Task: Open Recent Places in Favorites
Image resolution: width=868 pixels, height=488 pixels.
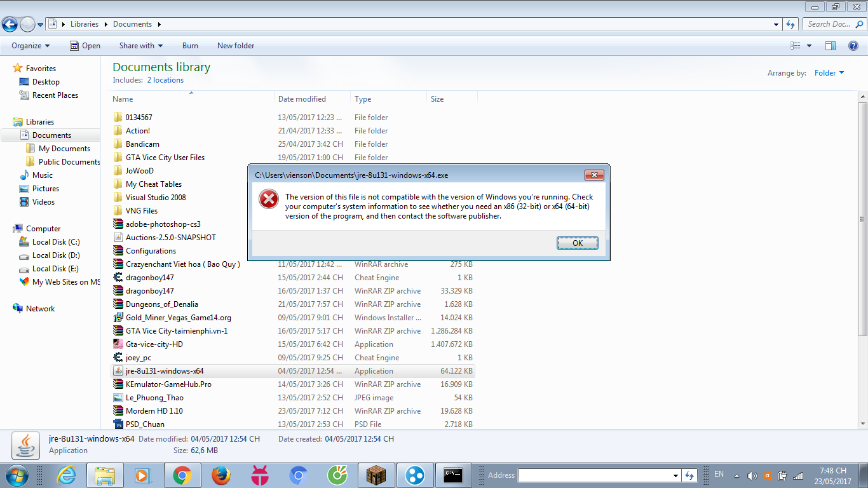Action: pos(55,95)
